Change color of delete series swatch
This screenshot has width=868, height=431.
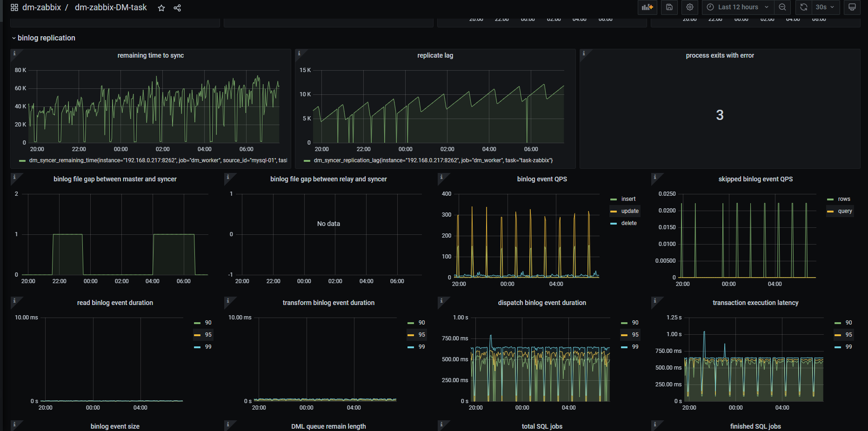[614, 223]
